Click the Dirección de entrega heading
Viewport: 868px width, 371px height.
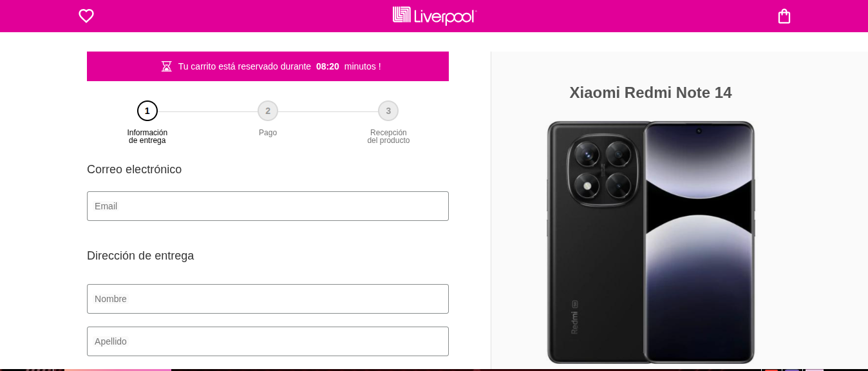[140, 256]
